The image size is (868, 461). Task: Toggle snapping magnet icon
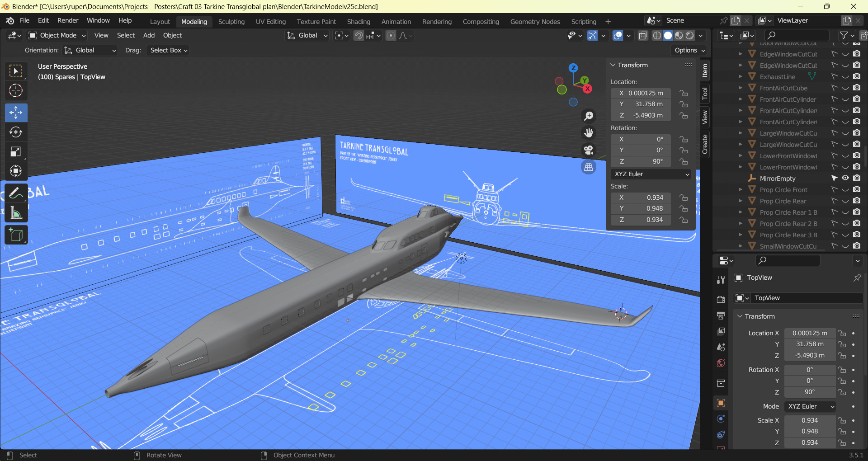click(359, 36)
